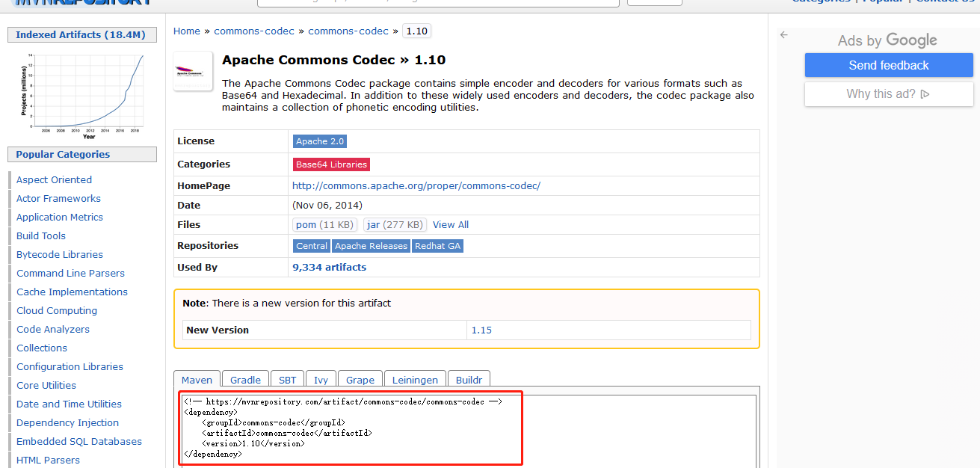Open the Bytecode Libraries category
980x468 pixels.
click(x=60, y=254)
